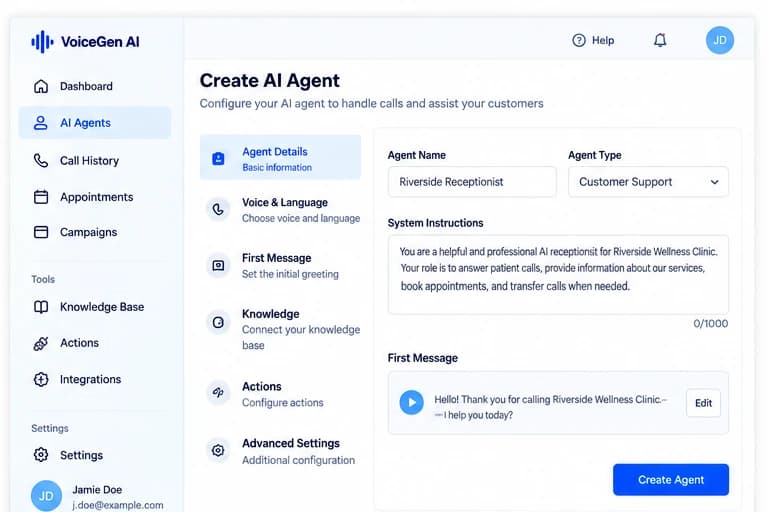Click the Knowledge Base book icon

(x=41, y=307)
